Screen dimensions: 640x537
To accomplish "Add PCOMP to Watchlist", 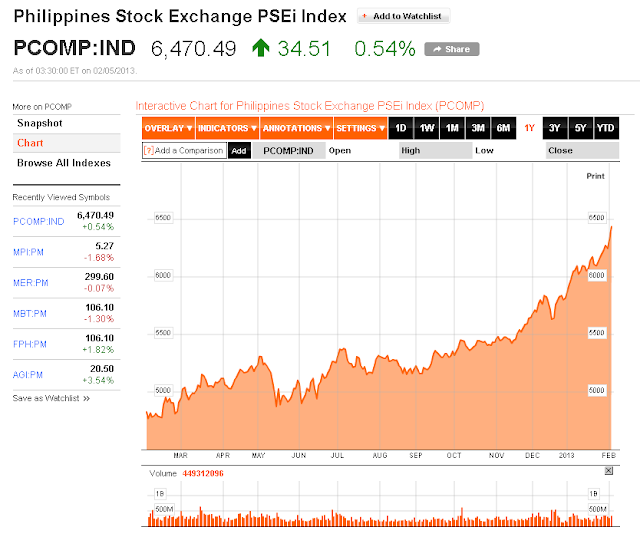I will [403, 16].
